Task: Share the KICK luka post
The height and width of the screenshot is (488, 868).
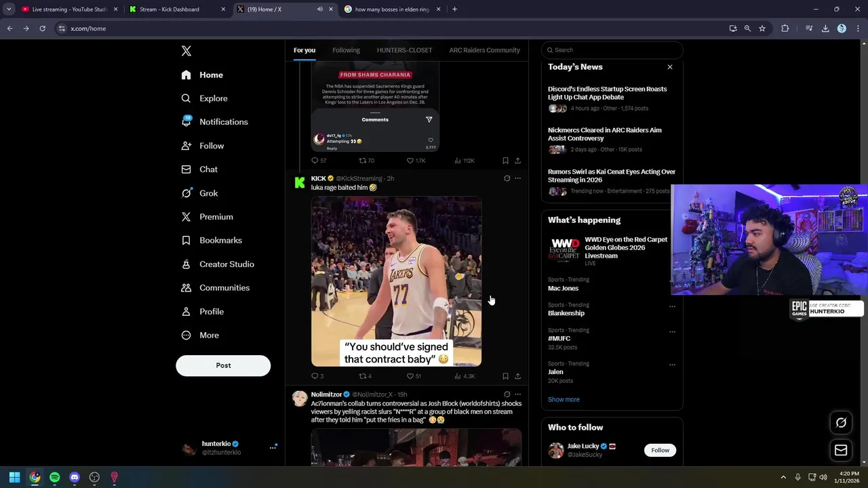Action: [517, 376]
